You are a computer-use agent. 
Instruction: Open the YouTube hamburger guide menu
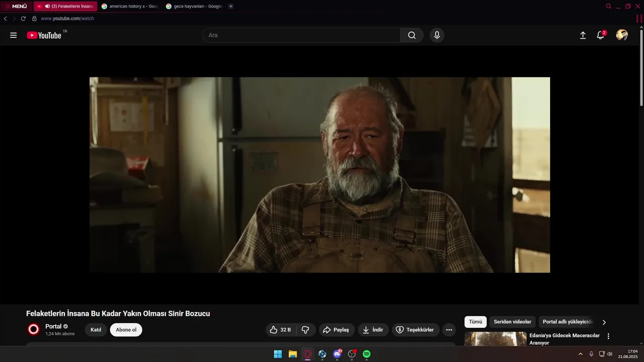(x=14, y=35)
